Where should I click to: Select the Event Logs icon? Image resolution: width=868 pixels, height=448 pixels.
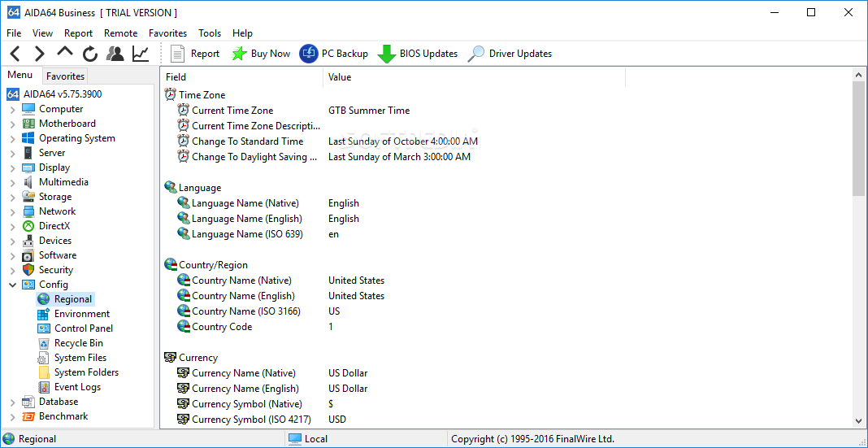point(44,387)
